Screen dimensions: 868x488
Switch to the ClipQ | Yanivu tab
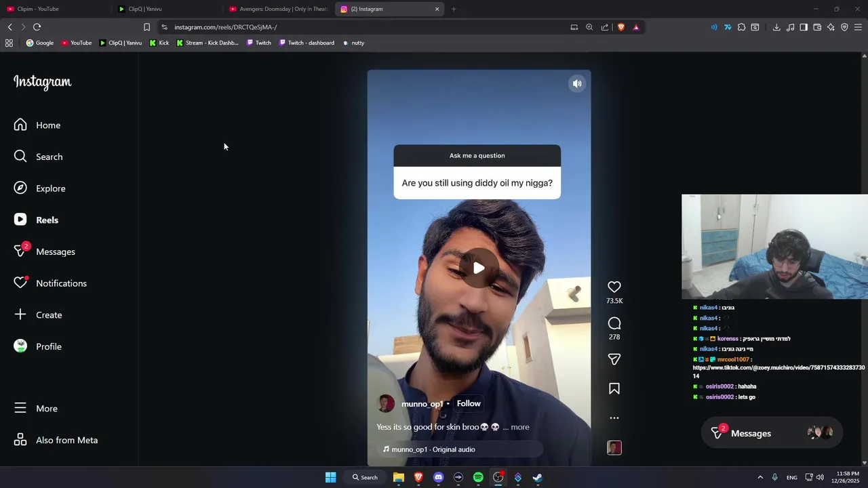167,9
